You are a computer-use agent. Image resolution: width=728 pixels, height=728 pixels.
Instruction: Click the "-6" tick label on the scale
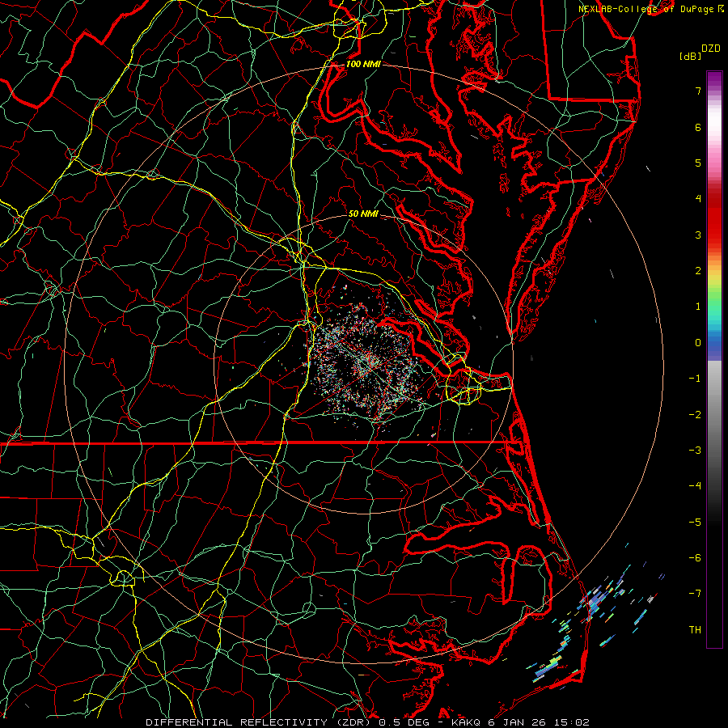[695, 558]
